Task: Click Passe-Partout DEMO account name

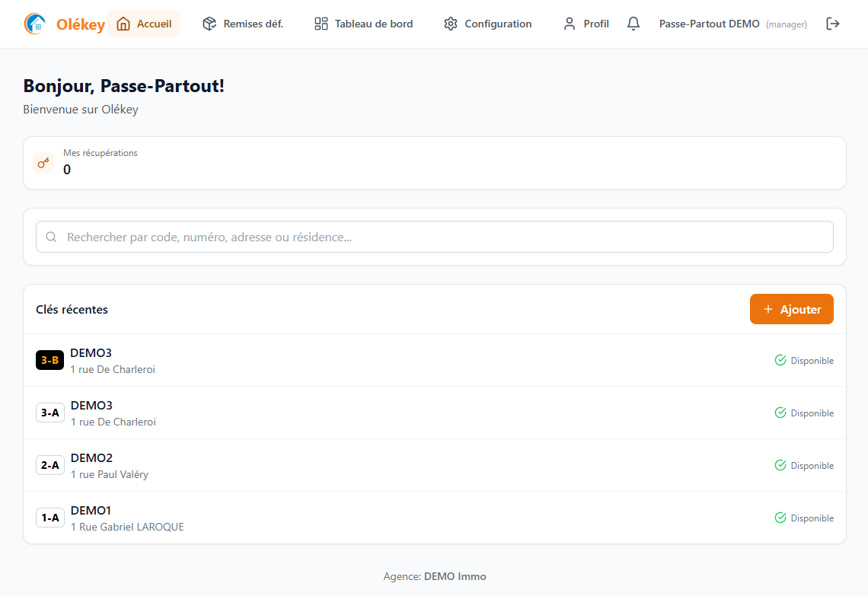Action: [x=709, y=24]
